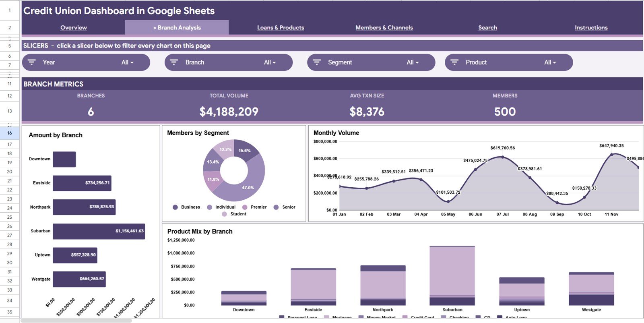
Task: Click the Business legend swatch
Action: tap(175, 207)
